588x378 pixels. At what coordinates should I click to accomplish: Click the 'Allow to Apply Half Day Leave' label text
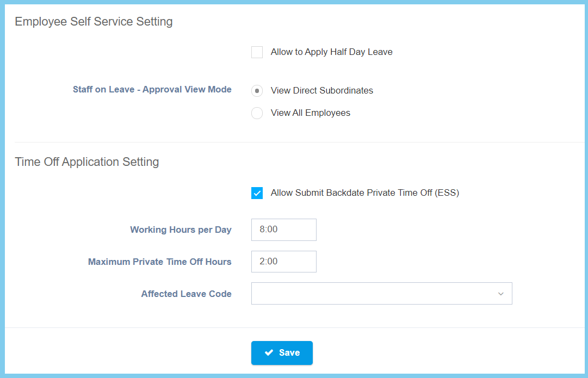331,52
